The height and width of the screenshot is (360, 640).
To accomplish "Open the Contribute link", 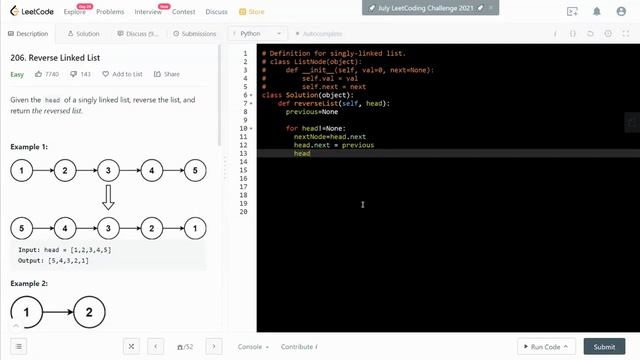I will point(299,347).
